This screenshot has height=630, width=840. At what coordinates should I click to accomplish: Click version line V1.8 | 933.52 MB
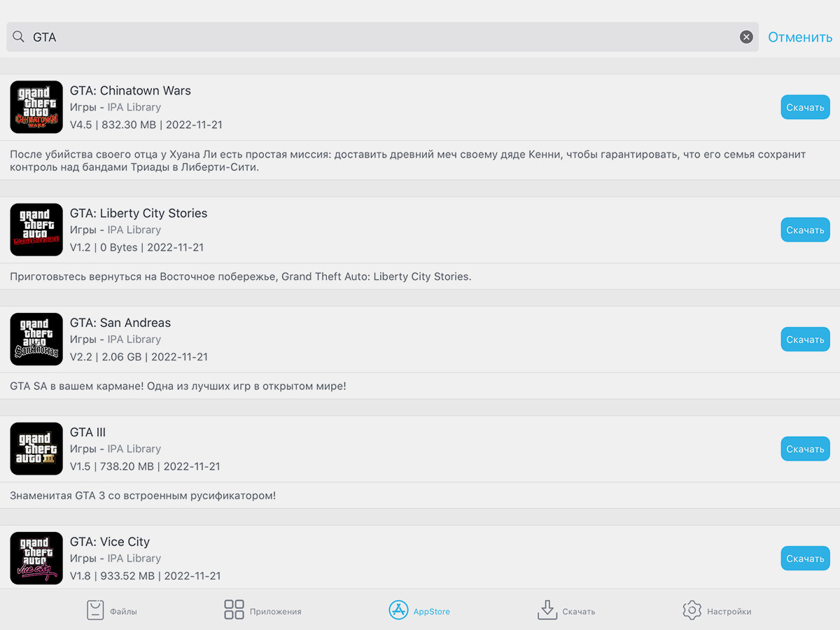[146, 576]
